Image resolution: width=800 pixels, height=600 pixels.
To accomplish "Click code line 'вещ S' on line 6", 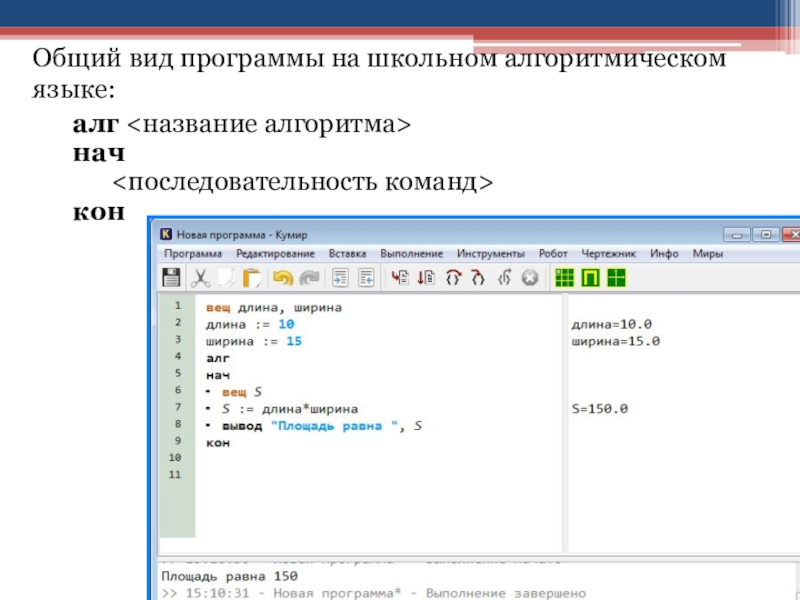I will [x=242, y=392].
